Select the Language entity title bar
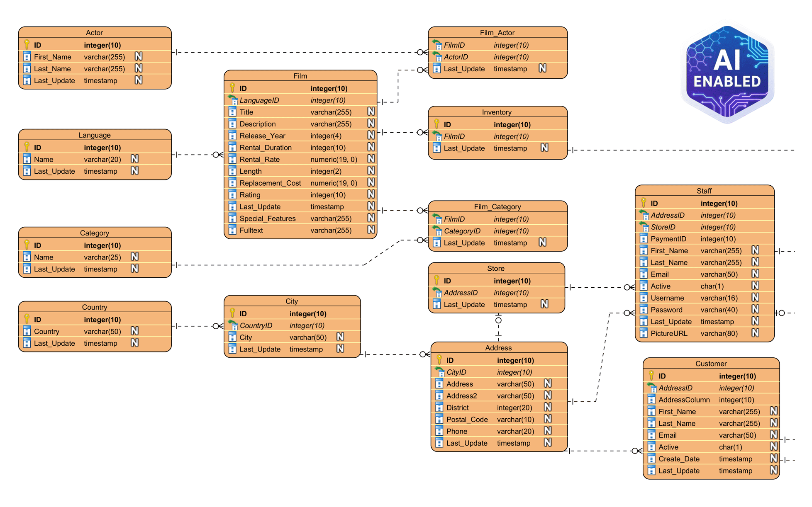The width and height of the screenshot is (812, 507). [x=95, y=135]
